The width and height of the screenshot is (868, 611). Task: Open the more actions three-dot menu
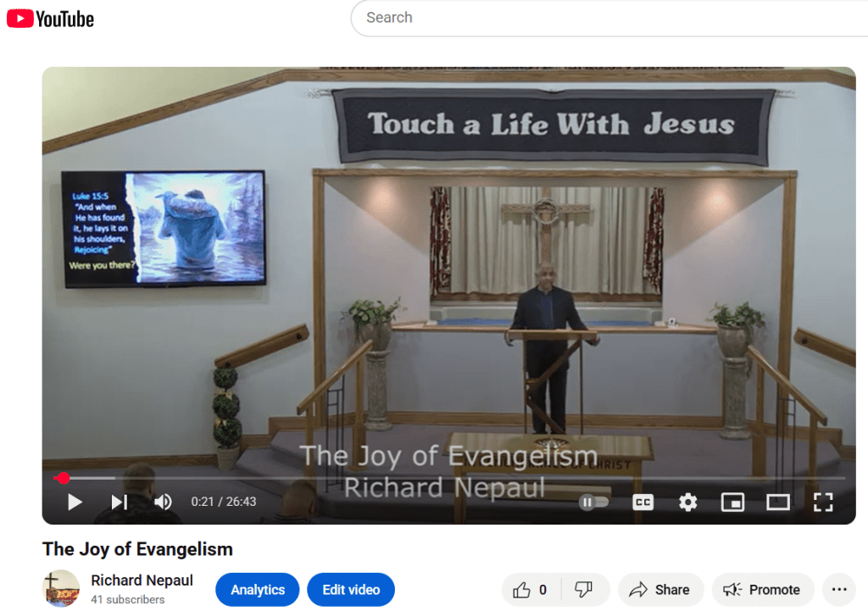click(839, 590)
